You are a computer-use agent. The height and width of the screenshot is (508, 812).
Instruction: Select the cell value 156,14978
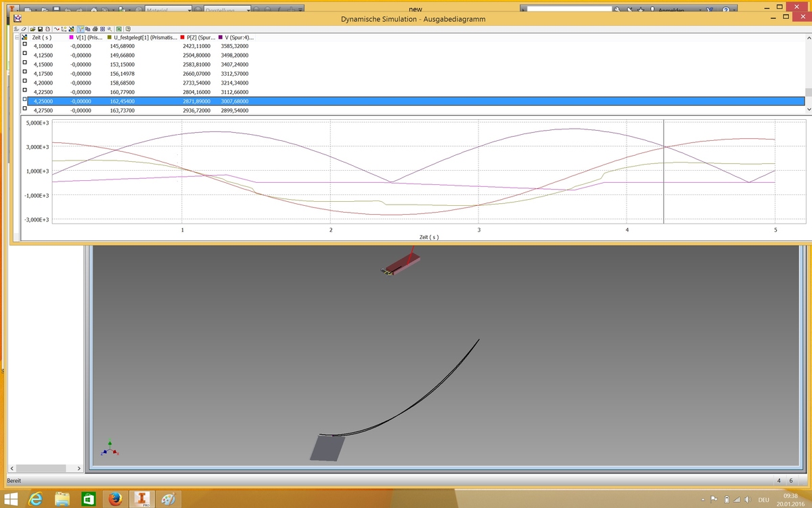[122, 72]
